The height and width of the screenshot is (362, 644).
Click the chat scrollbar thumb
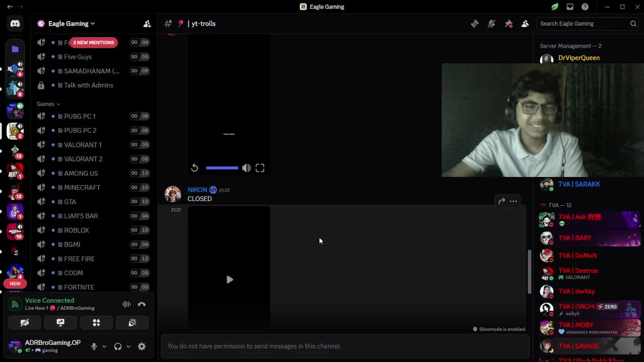point(529,271)
